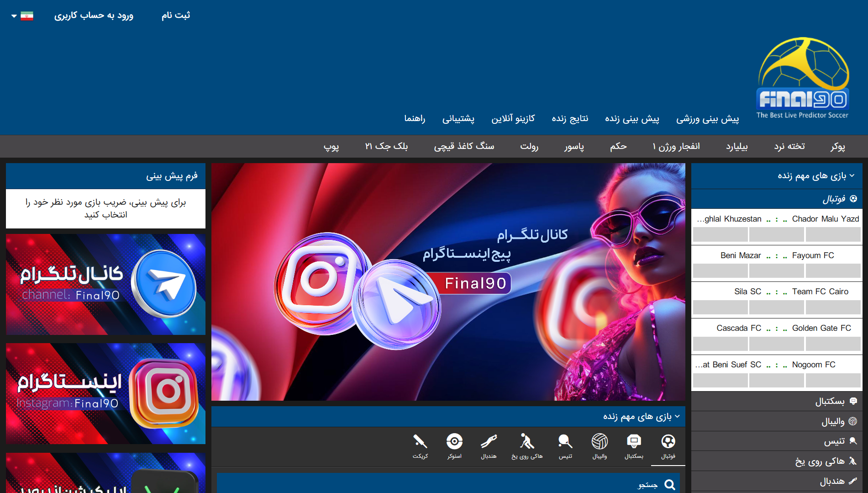
Task: Select پاسور game link
Action: pyautogui.click(x=574, y=146)
